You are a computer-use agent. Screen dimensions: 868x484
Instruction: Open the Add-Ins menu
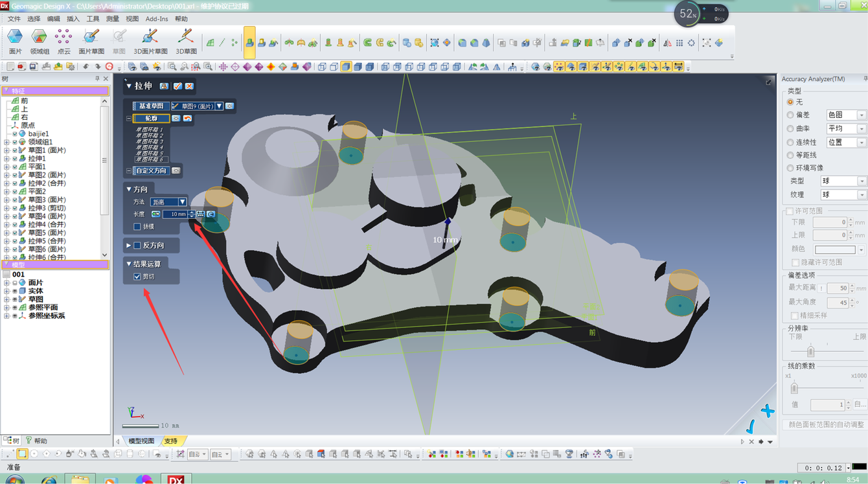[157, 19]
